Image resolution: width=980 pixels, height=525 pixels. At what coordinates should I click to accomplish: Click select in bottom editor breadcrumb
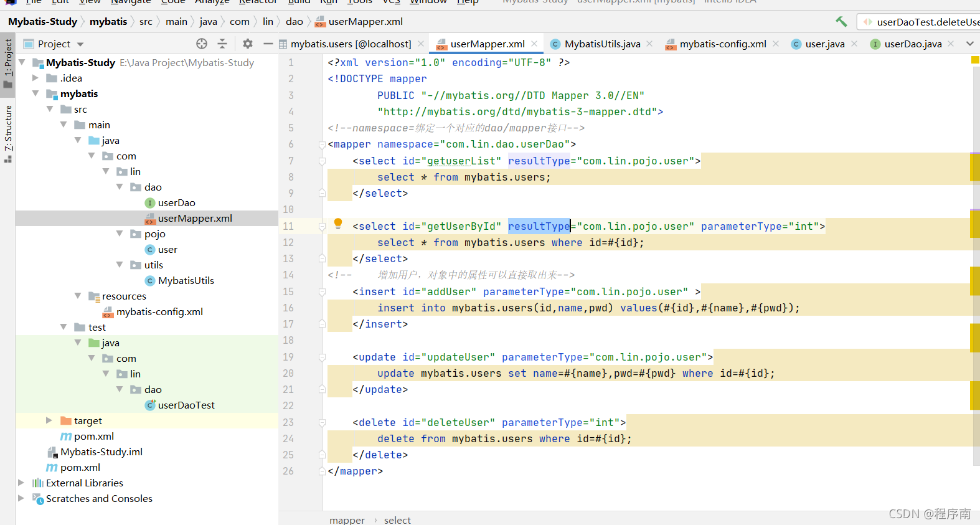[x=397, y=520]
